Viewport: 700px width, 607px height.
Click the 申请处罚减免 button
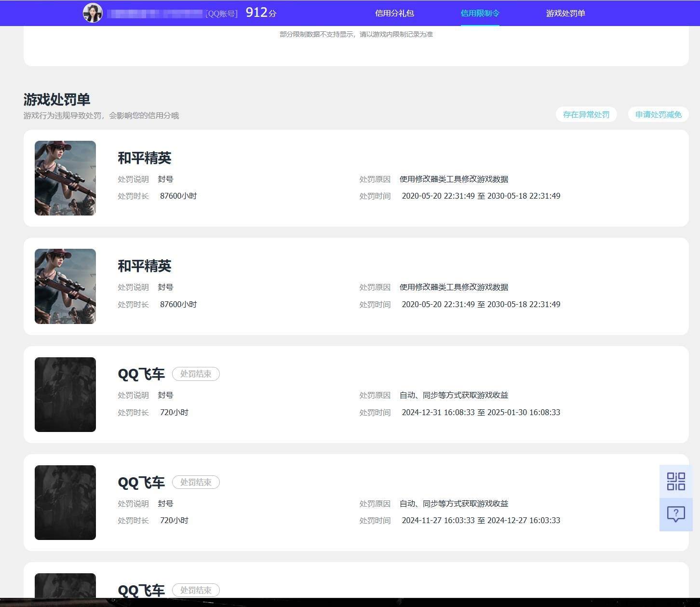point(658,114)
